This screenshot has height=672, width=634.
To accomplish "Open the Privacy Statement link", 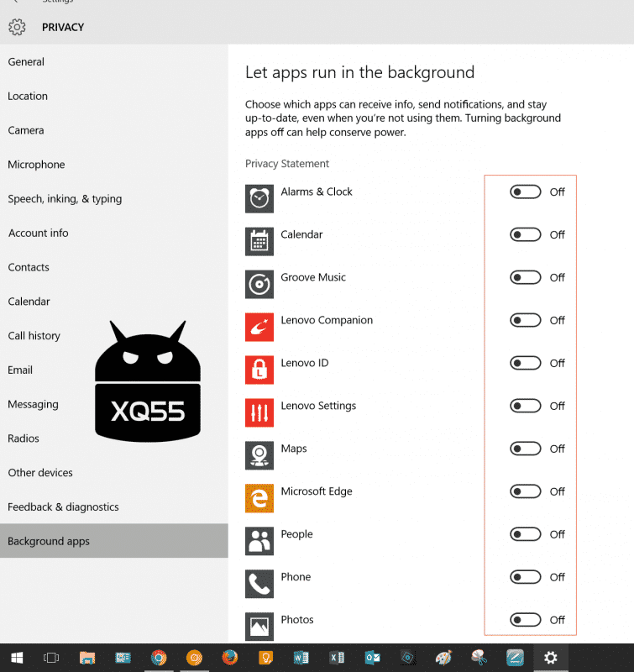I will click(287, 164).
